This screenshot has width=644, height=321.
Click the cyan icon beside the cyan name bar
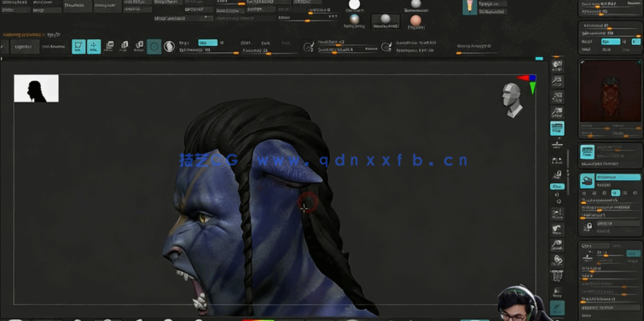(588, 181)
